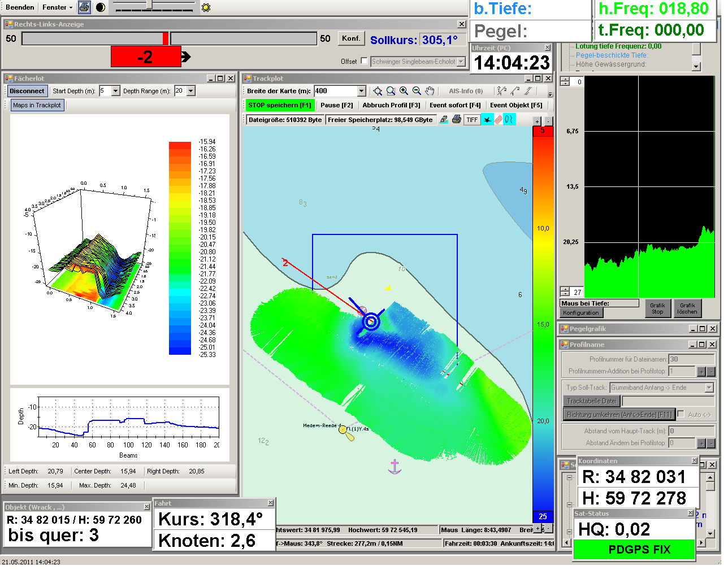Open the Fenster menu

tap(58, 7)
